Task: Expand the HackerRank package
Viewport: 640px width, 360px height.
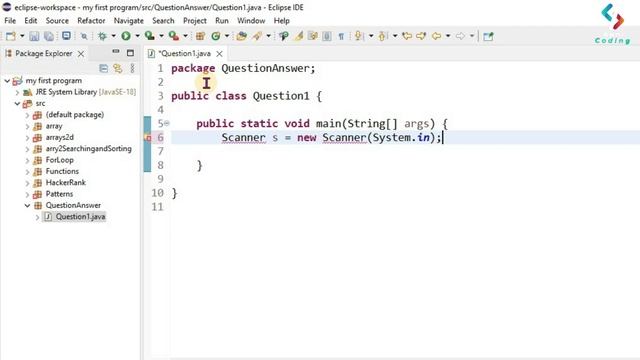Action: tap(27, 183)
